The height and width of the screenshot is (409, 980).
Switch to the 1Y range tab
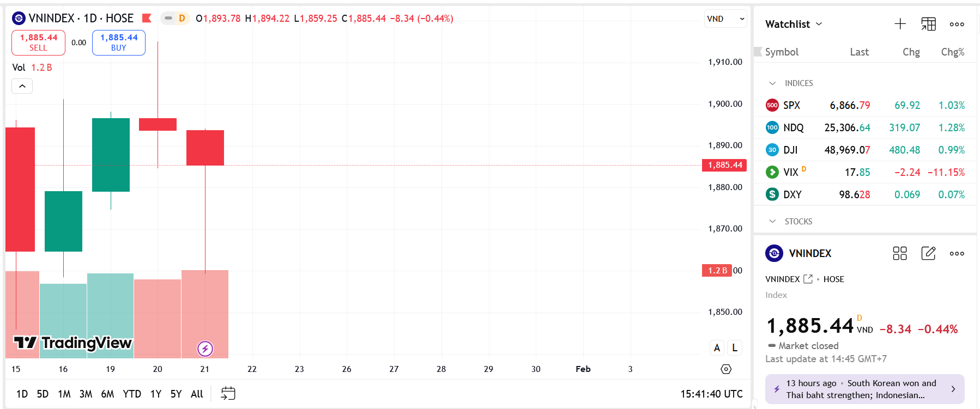pos(155,393)
